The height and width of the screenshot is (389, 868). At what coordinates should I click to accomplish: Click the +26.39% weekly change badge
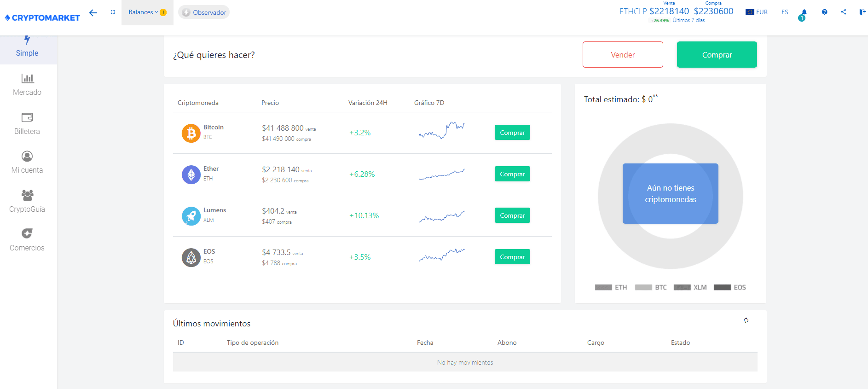click(x=660, y=20)
